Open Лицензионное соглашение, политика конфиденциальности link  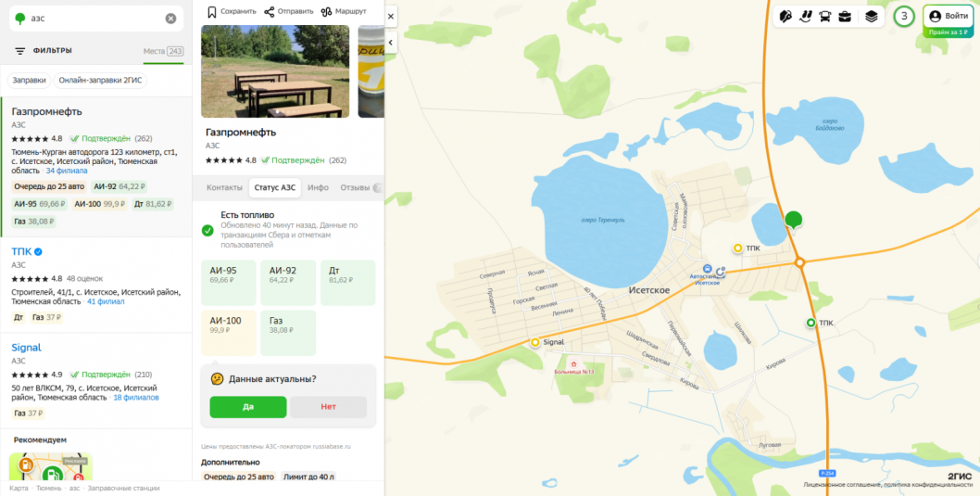pyautogui.click(x=888, y=485)
